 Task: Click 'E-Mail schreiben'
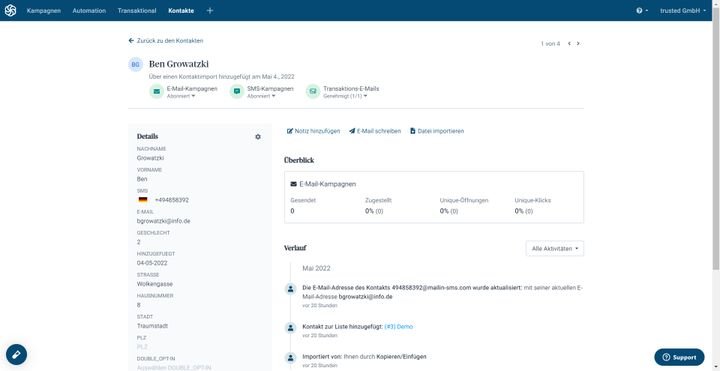(x=375, y=131)
